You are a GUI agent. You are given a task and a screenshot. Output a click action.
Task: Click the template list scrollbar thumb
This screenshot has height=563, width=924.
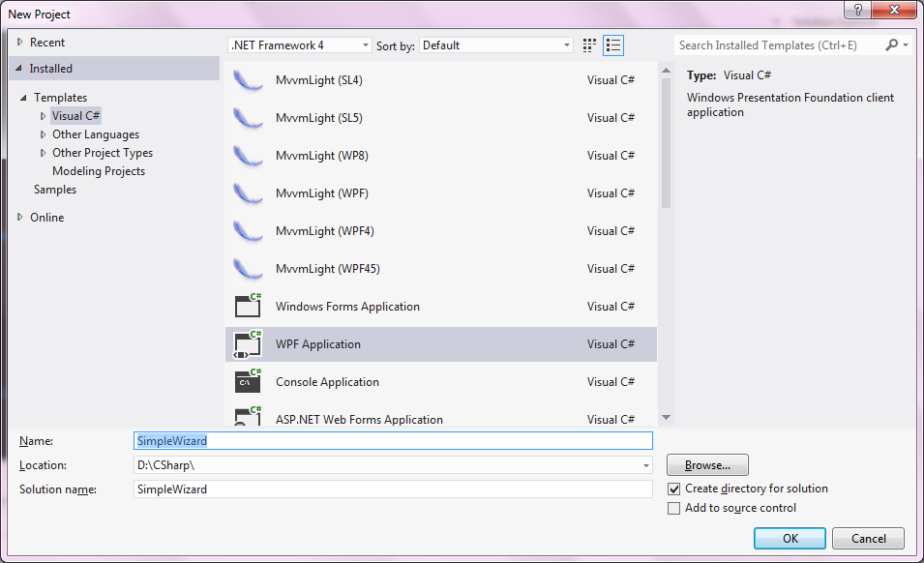click(666, 142)
